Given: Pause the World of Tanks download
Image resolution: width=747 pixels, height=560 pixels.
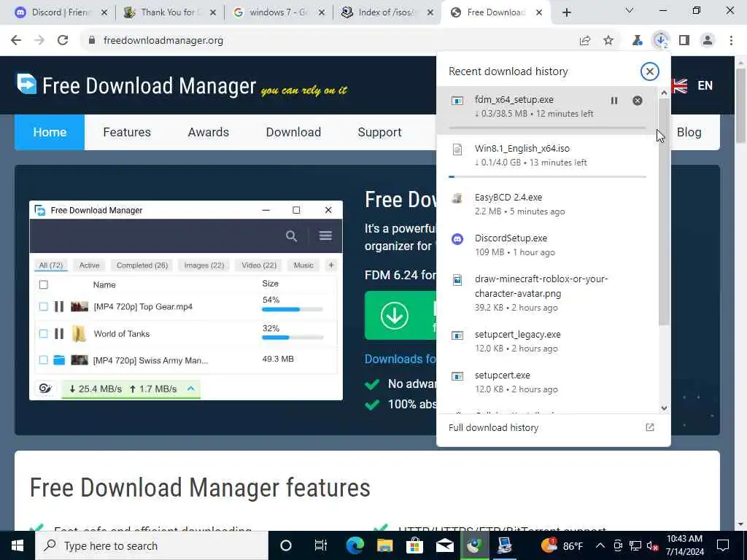Looking at the screenshot, I should pos(59,334).
